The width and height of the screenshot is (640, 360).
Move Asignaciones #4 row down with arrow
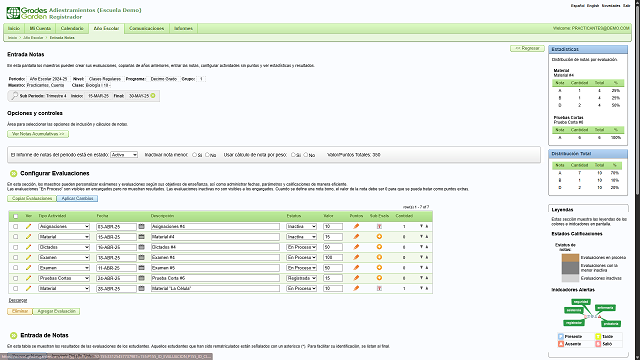pyautogui.click(x=421, y=226)
